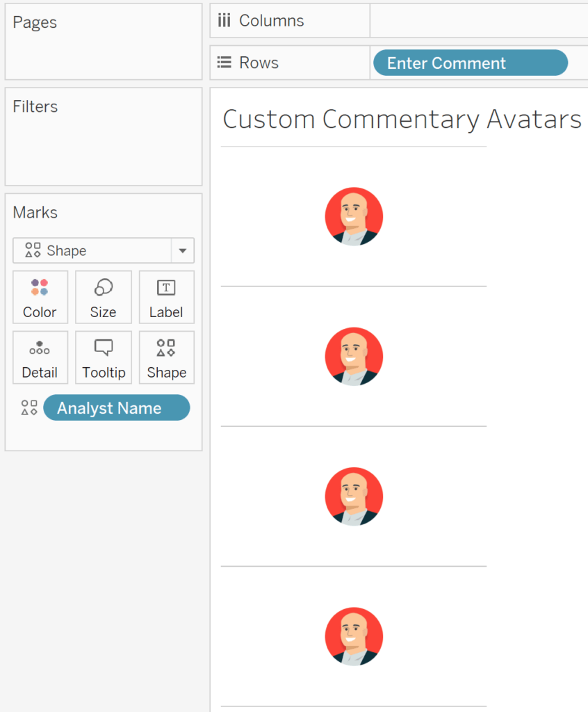Click the Rows shelf icon
Image resolution: width=588 pixels, height=712 pixels.
pos(224,63)
